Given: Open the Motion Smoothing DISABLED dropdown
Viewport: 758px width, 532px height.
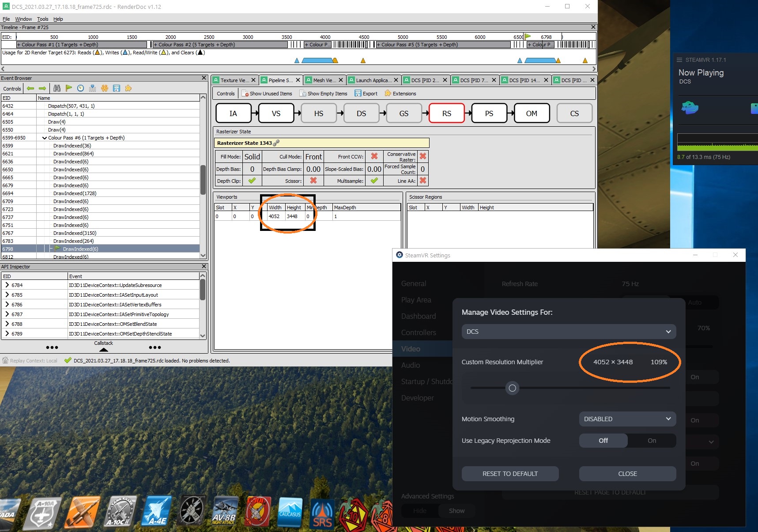Looking at the screenshot, I should pyautogui.click(x=627, y=419).
